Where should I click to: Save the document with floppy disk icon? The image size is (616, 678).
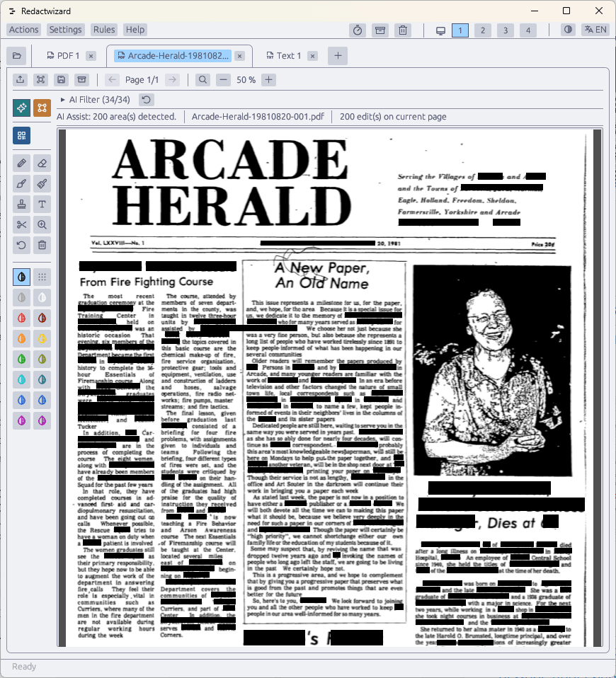[x=61, y=79]
